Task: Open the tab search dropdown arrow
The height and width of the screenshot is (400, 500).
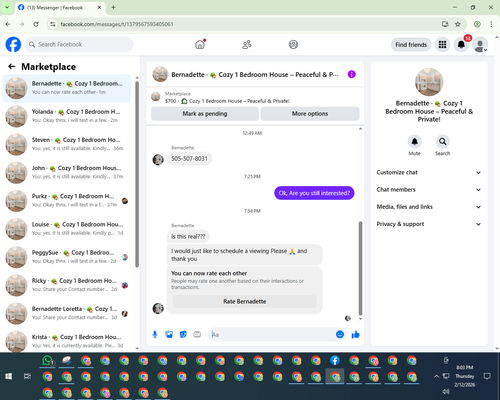Action: point(7,7)
